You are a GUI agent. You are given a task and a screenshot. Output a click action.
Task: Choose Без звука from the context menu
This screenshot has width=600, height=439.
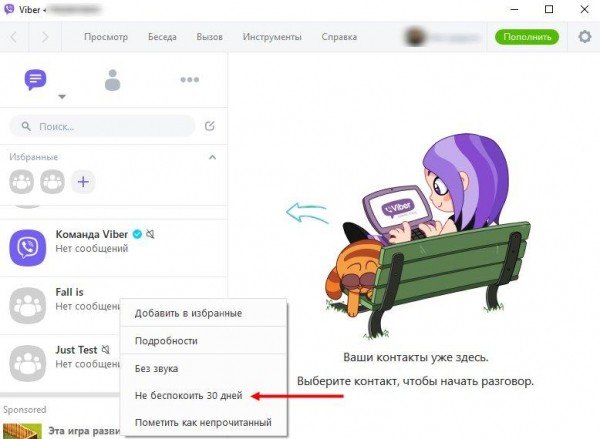204,368
